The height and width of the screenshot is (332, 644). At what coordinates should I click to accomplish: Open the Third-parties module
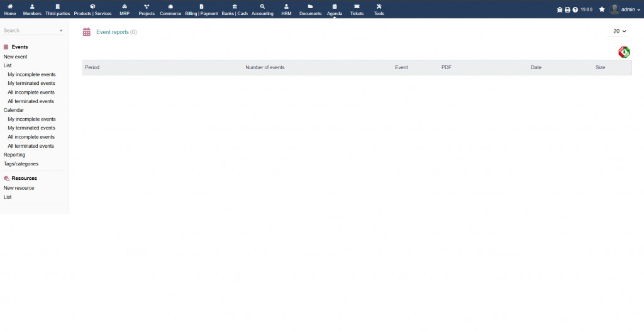click(57, 10)
